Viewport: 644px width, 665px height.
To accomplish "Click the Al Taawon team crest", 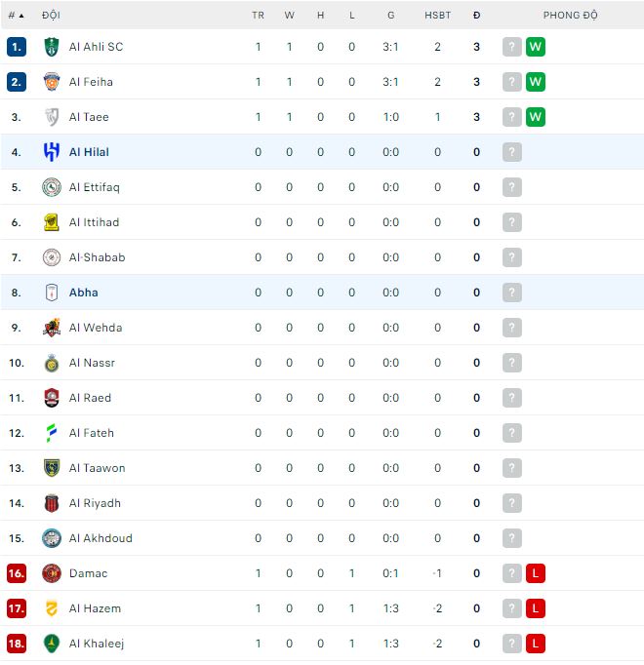I will click(52, 468).
